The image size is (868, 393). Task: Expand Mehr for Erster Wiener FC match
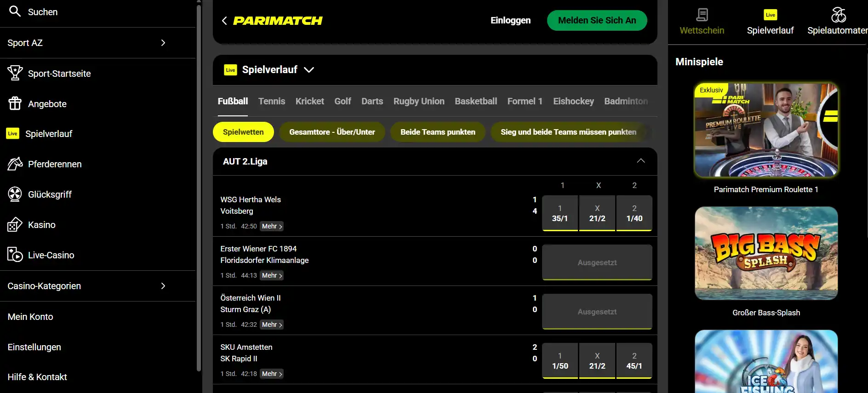(272, 275)
